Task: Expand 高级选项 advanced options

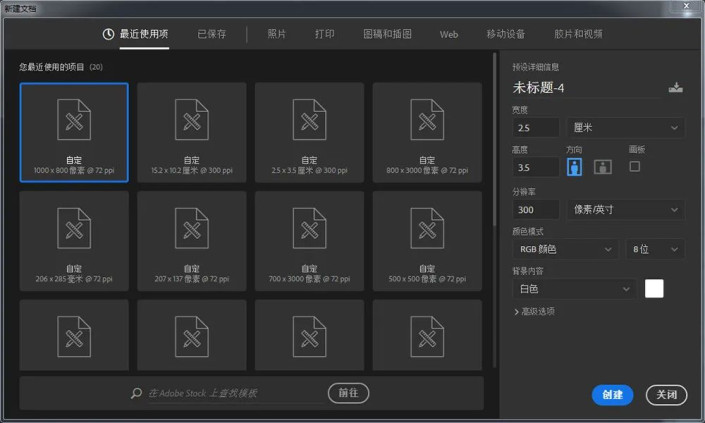Action: (x=534, y=312)
